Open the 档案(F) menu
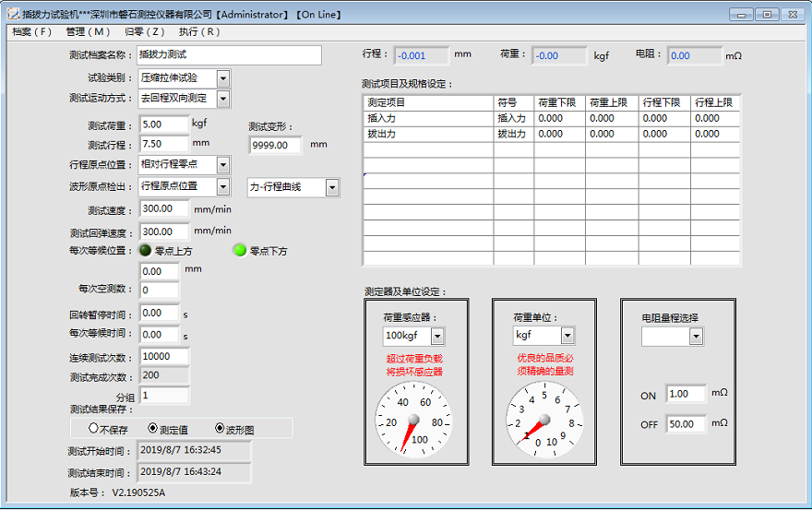Image resolution: width=812 pixels, height=510 pixels. pyautogui.click(x=31, y=31)
